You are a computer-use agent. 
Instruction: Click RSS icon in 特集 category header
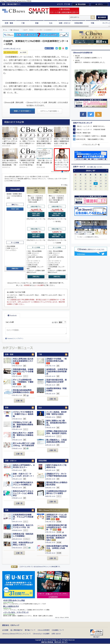[33, 510]
